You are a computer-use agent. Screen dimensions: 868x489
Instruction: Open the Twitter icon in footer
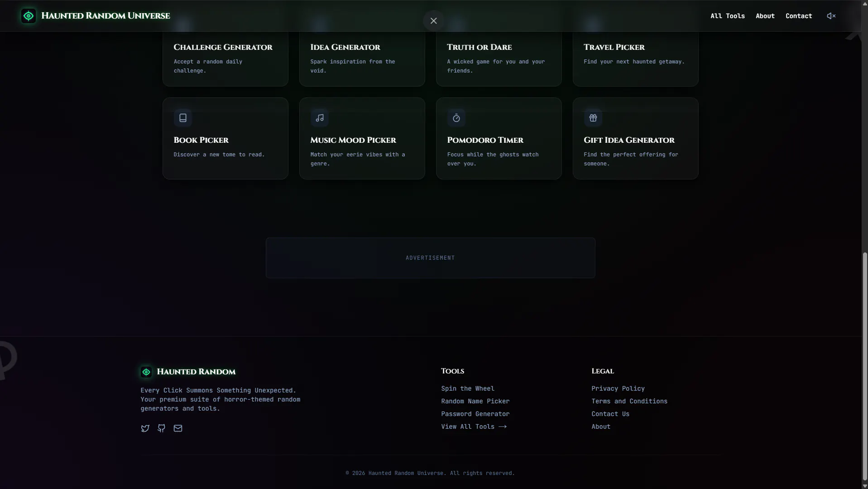click(145, 428)
